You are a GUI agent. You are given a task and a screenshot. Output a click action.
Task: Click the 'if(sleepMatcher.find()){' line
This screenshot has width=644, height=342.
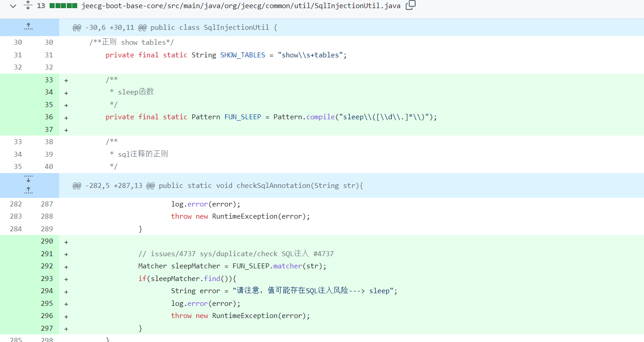(187, 279)
